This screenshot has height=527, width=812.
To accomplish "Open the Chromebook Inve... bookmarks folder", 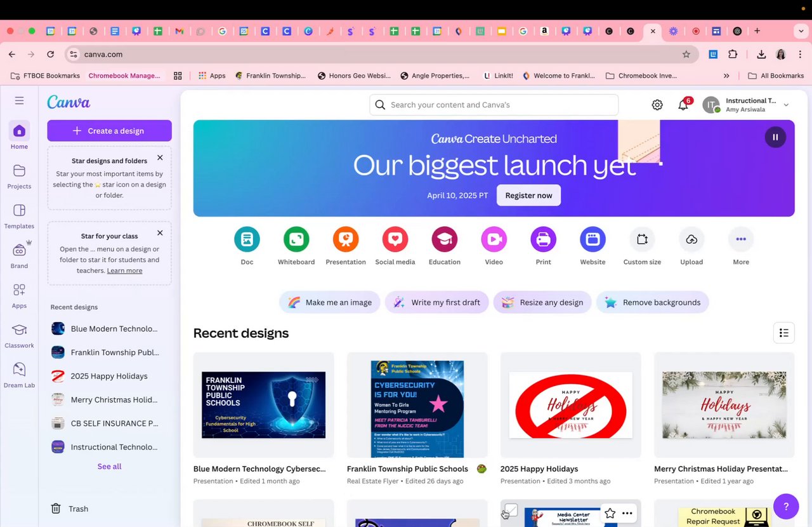I will pyautogui.click(x=641, y=76).
